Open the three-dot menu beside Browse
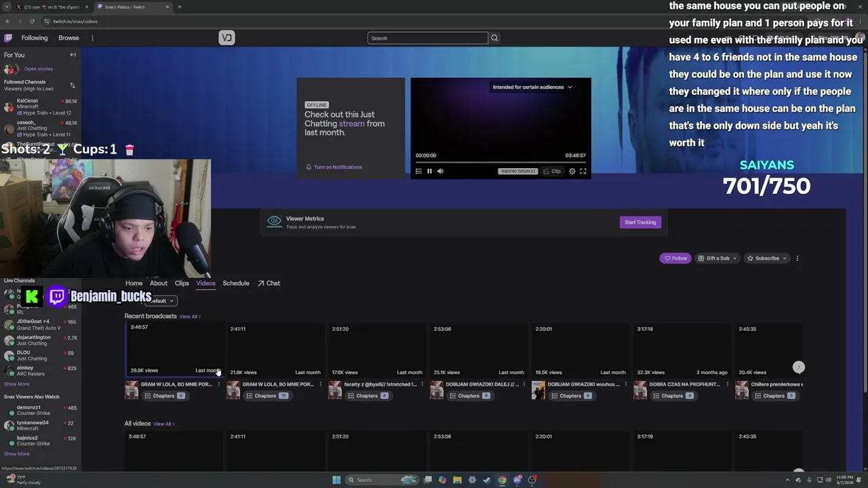868x488 pixels. coord(92,38)
